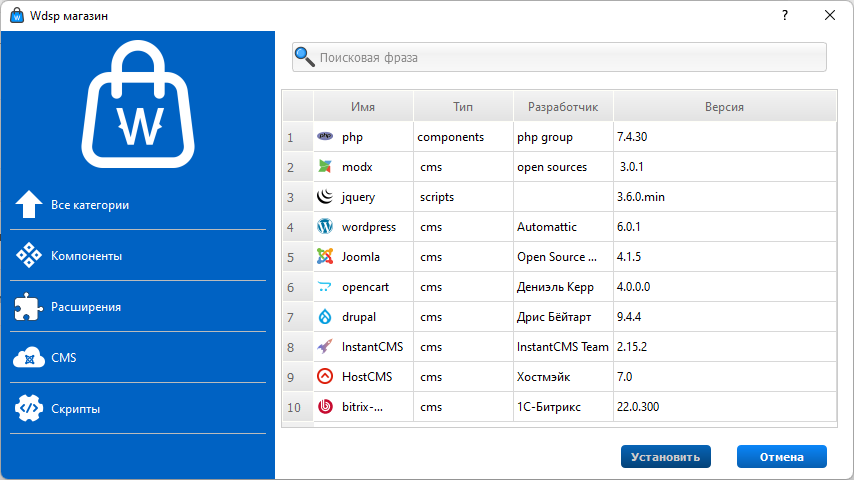The height and width of the screenshot is (480, 854).
Task: Click the 'Хостмэйк' developer cell
Action: 563,376
